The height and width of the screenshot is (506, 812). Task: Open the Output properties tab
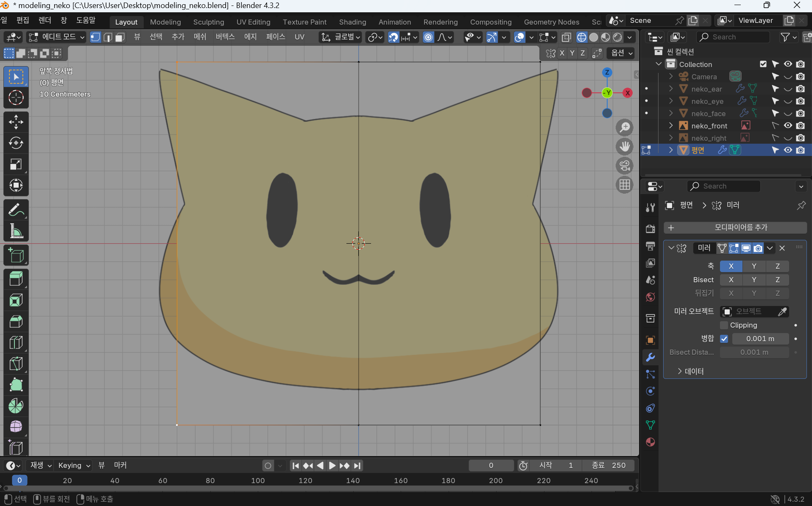(x=650, y=246)
